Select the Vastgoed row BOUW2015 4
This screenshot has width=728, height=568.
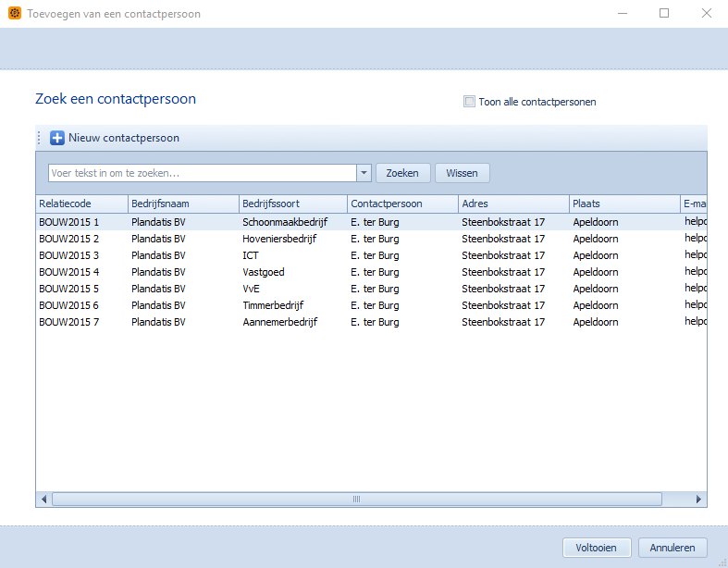click(278, 272)
